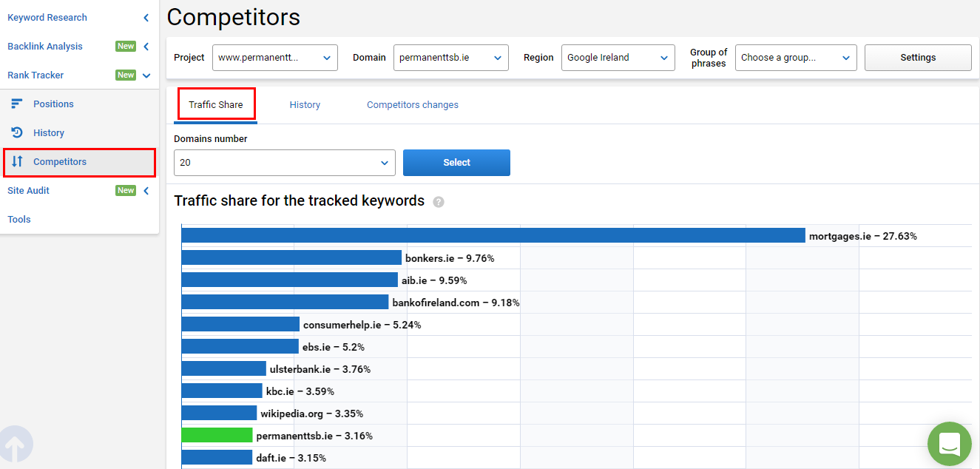Click label permanenttsb.ie – 3.16%

[314, 436]
